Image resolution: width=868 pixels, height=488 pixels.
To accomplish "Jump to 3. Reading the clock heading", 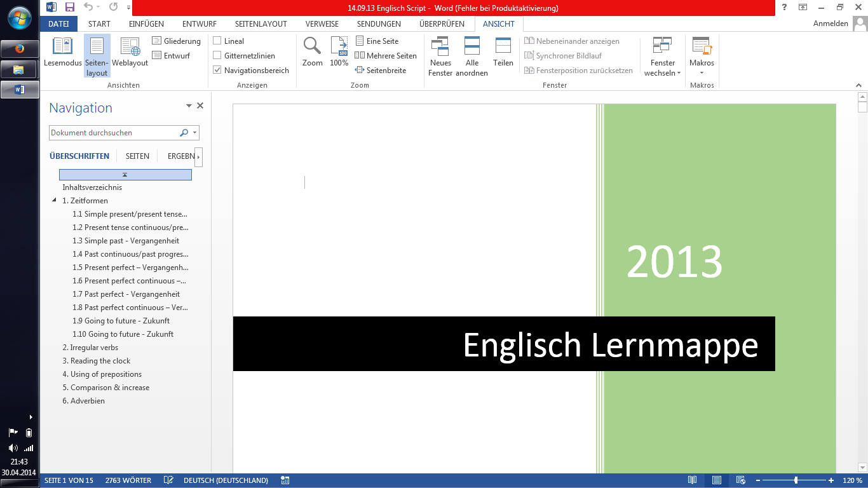I will (96, 361).
